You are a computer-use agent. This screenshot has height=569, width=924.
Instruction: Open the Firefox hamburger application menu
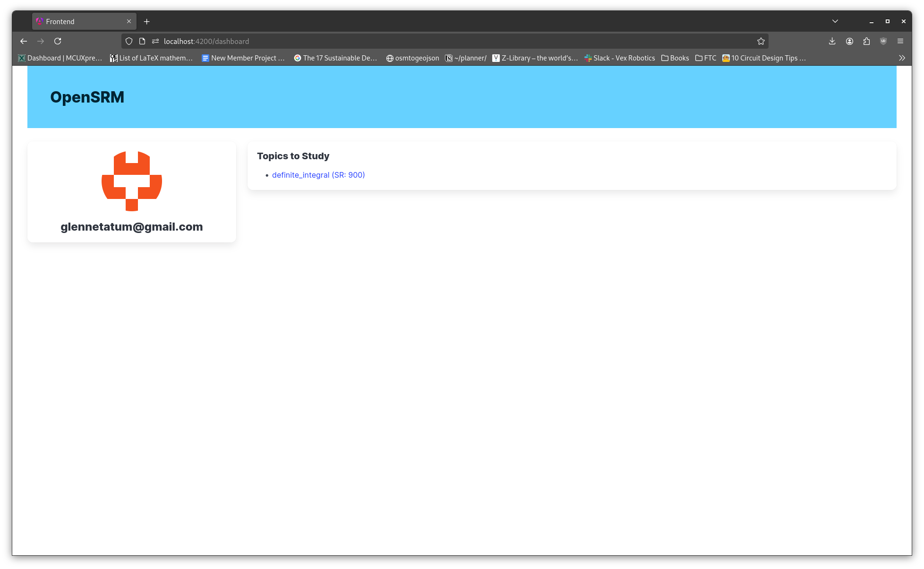coord(900,41)
